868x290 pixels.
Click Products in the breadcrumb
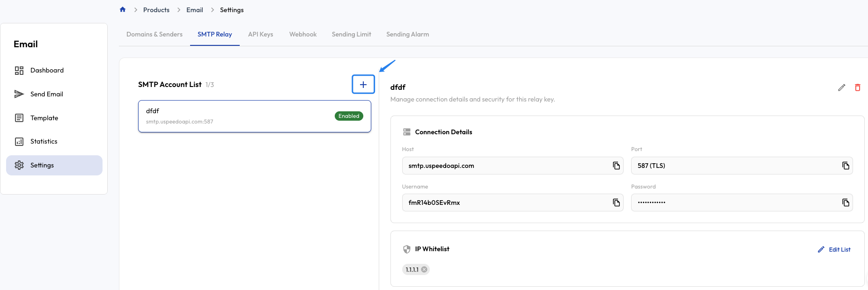156,10
